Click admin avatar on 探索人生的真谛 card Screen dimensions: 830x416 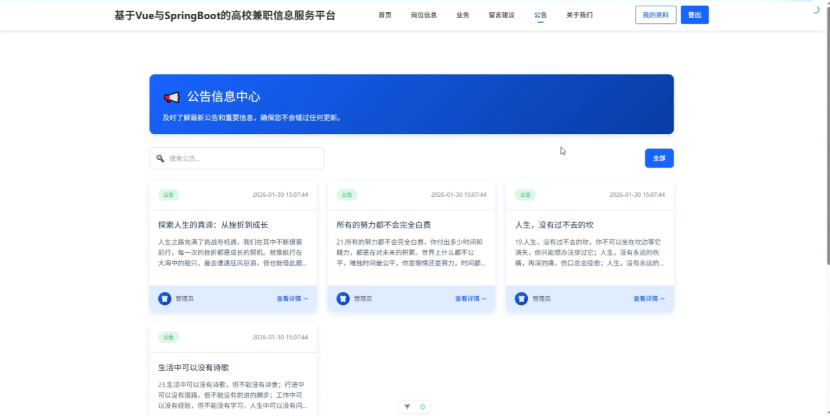click(x=165, y=299)
